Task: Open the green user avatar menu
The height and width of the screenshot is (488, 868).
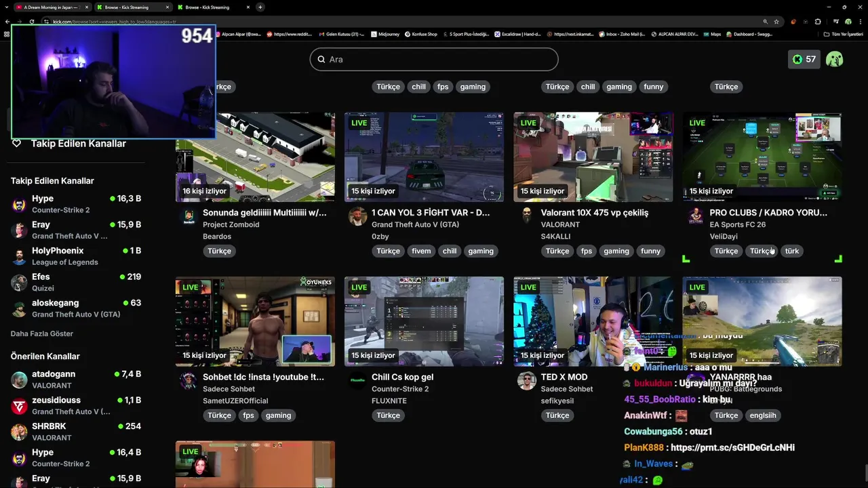Action: coord(835,59)
